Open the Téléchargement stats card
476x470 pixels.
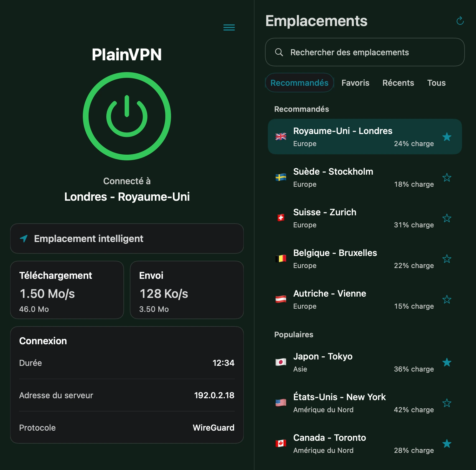[x=67, y=290]
